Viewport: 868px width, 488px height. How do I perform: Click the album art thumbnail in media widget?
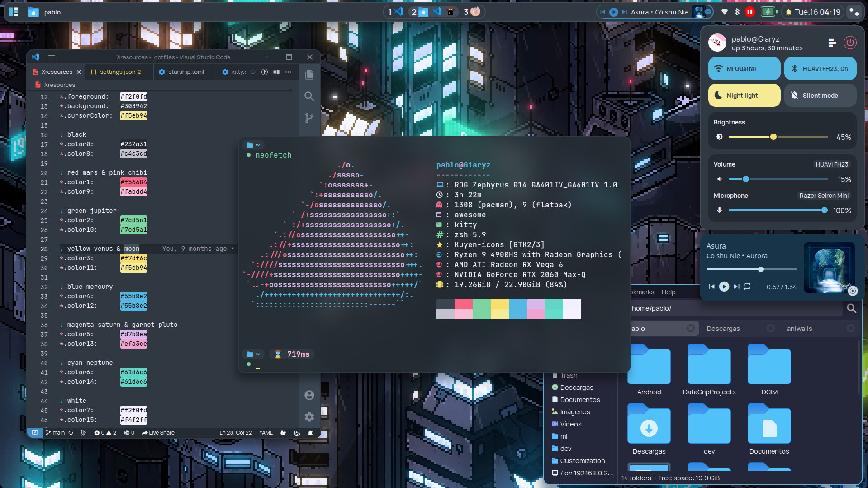tap(830, 268)
